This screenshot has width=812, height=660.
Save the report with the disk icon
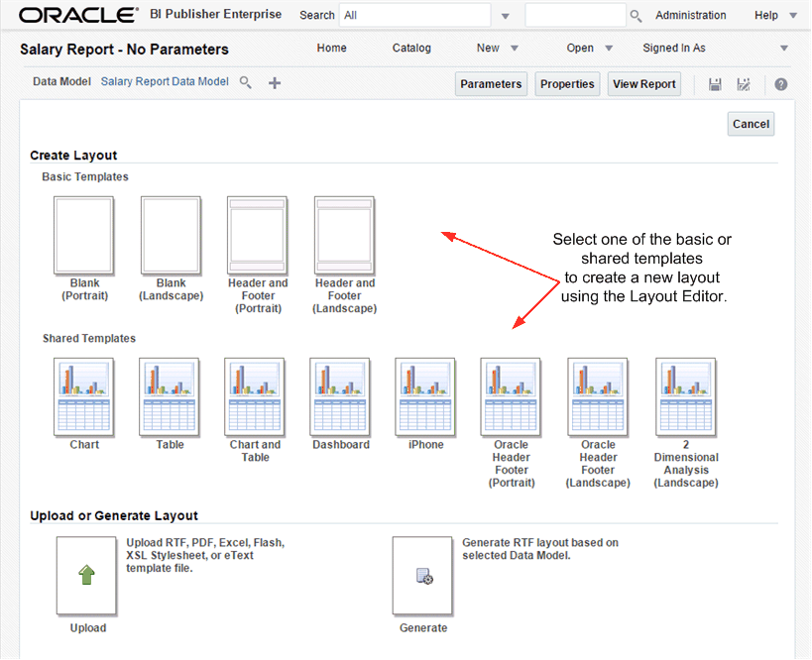pos(715,84)
